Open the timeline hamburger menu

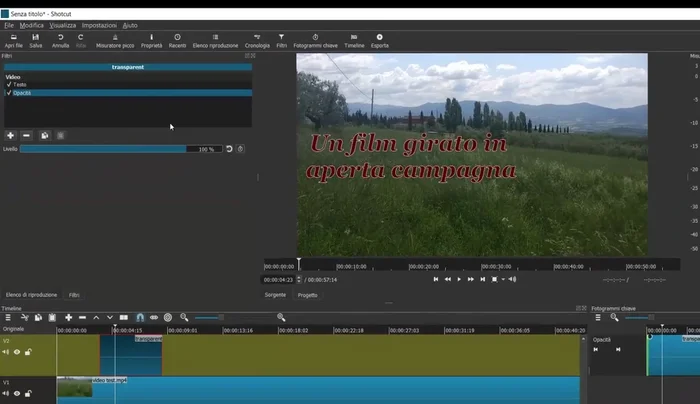tap(8, 317)
